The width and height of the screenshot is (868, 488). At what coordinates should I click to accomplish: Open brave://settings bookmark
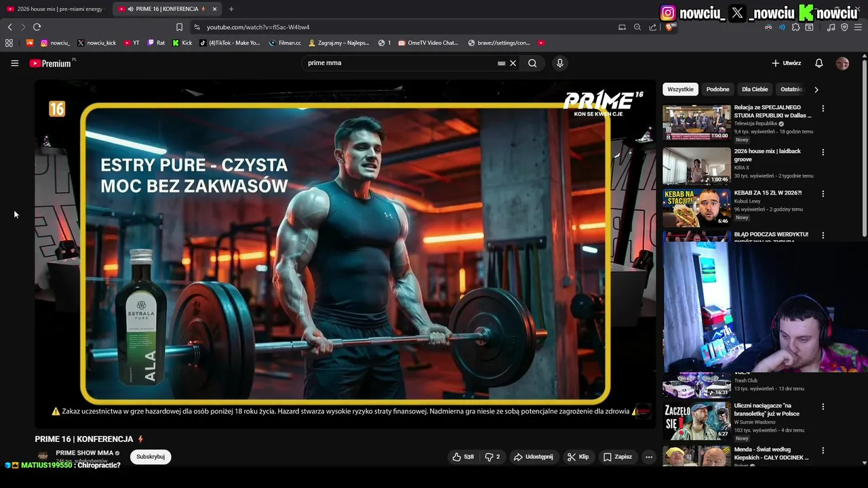[498, 43]
